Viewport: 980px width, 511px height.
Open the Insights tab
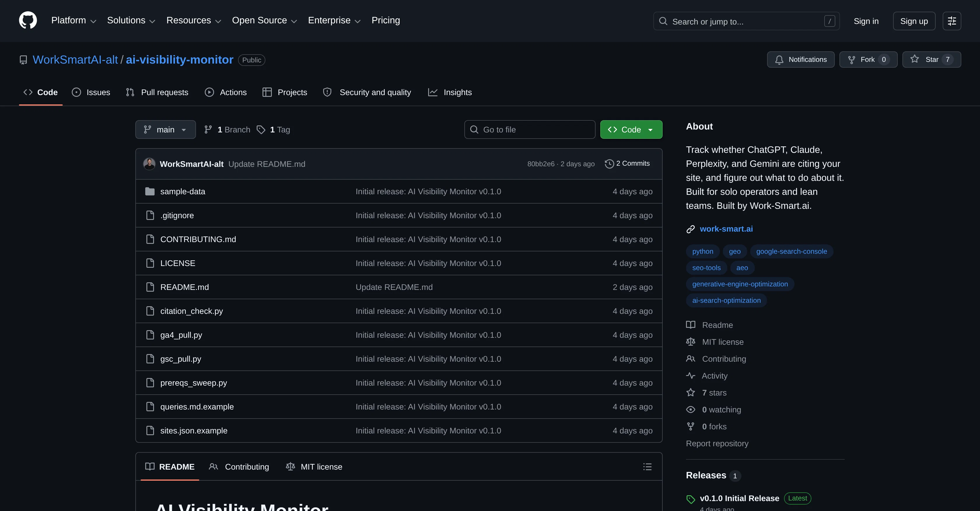[x=450, y=92]
